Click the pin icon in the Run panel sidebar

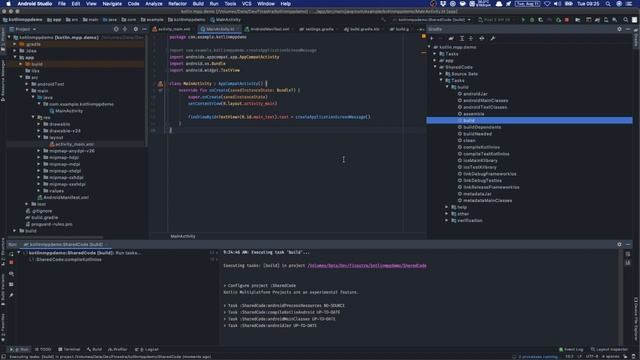(11, 295)
